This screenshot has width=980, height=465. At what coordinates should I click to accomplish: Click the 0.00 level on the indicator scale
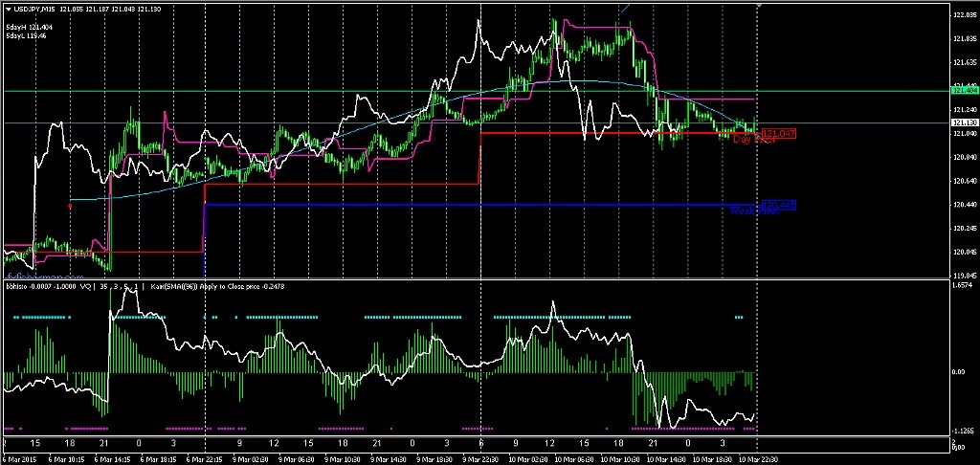(956, 372)
